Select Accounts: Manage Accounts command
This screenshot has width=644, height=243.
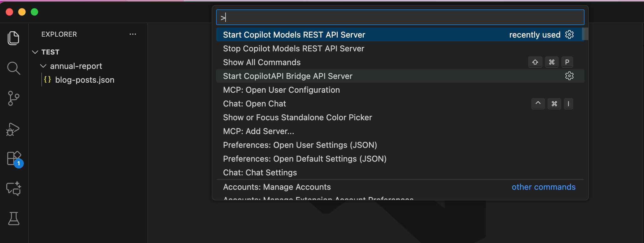[277, 187]
